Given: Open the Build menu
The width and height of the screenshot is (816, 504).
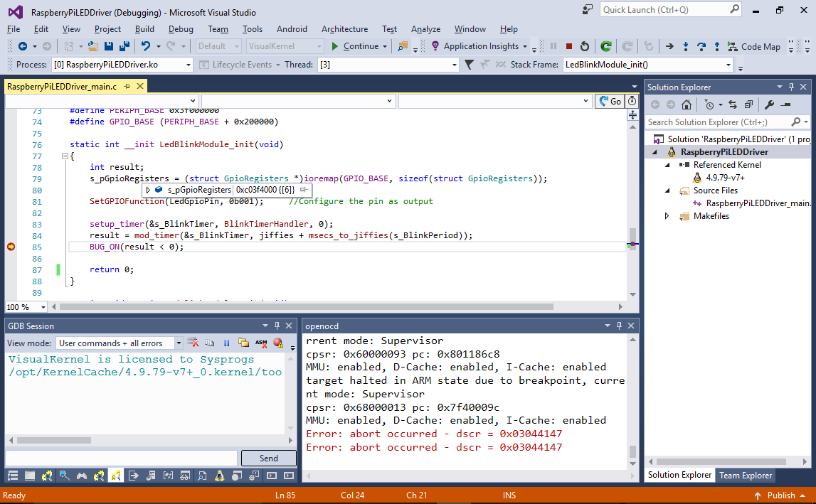Looking at the screenshot, I should pyautogui.click(x=144, y=29).
